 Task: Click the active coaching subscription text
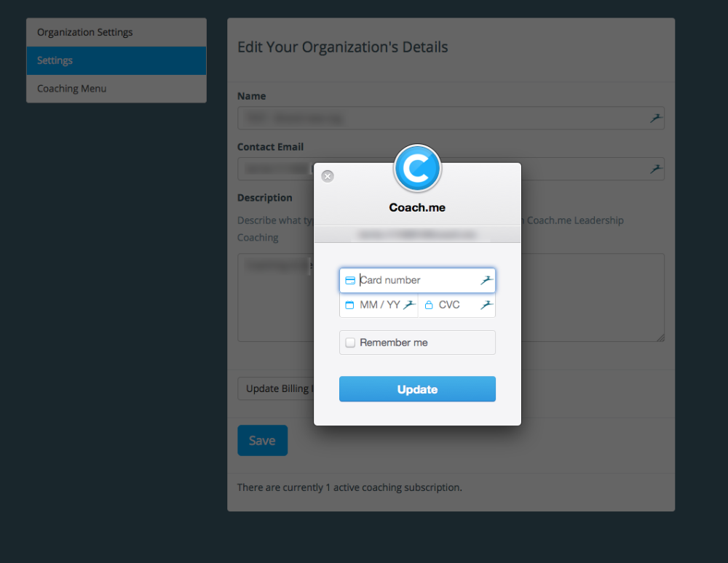(x=349, y=487)
